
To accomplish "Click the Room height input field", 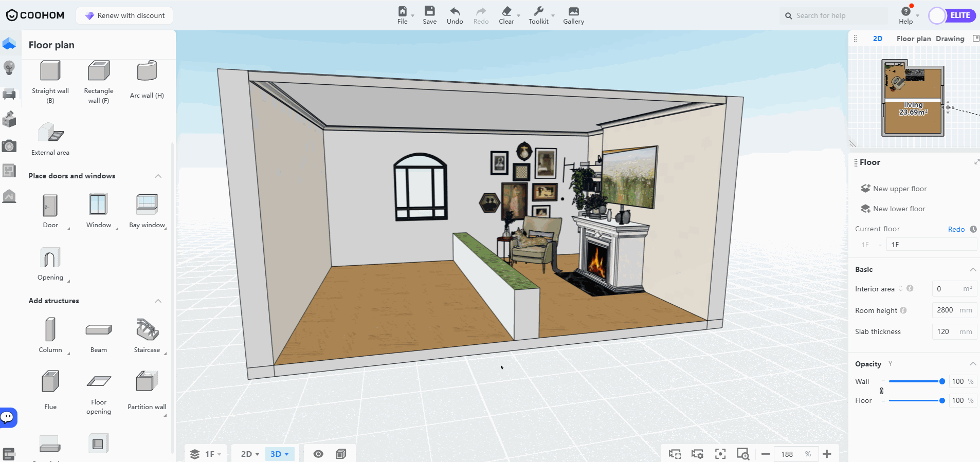I will pos(946,310).
